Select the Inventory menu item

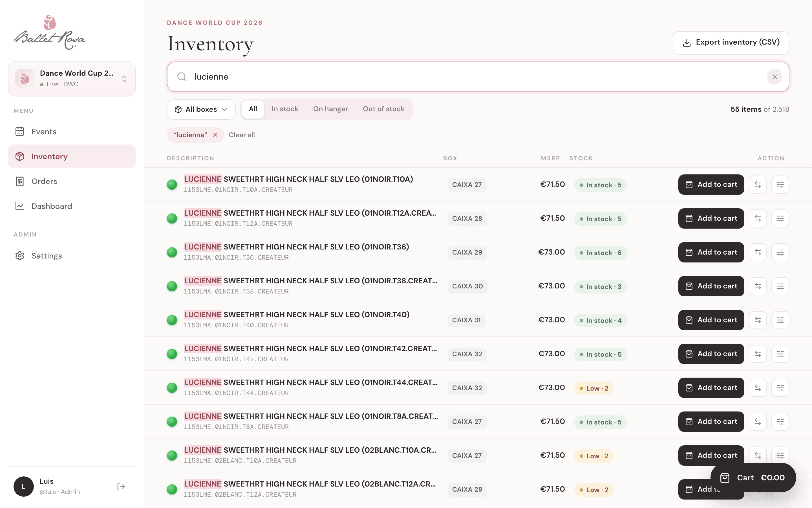point(72,157)
